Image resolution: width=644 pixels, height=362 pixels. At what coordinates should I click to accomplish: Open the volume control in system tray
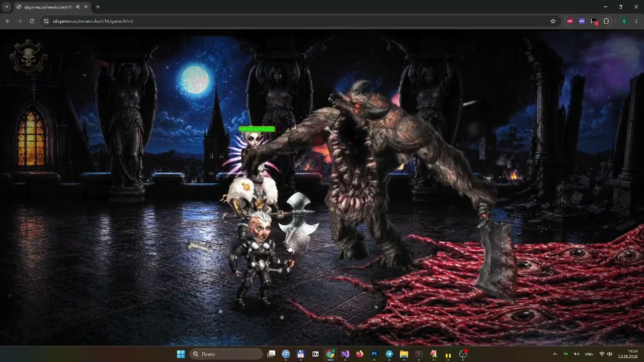pyautogui.click(x=610, y=354)
